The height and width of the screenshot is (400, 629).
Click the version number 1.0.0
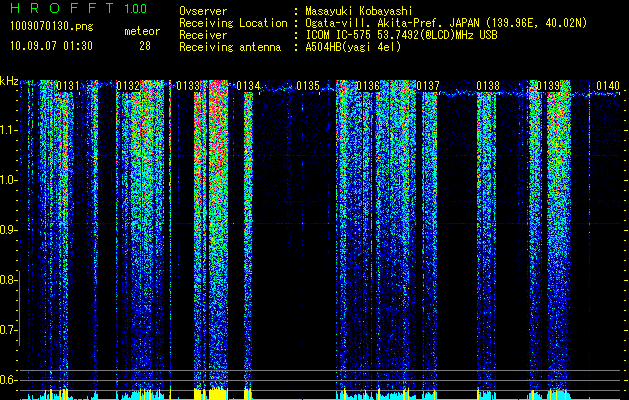coord(135,8)
